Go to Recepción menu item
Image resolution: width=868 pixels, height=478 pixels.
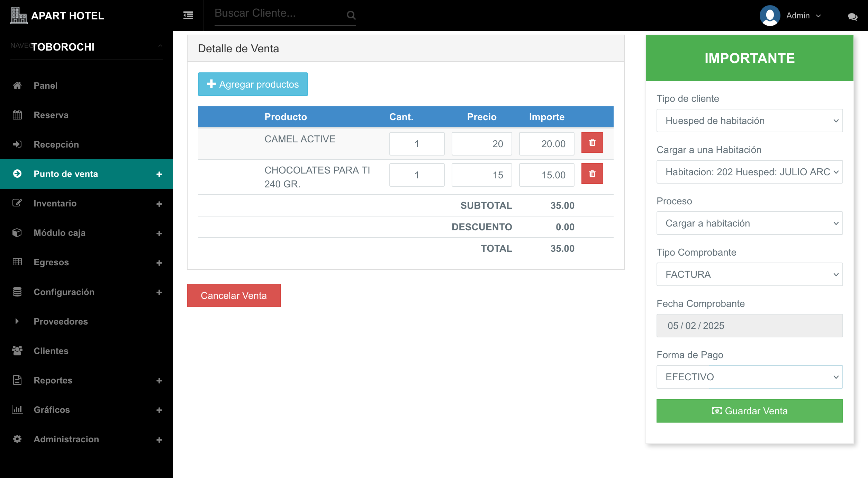tap(56, 144)
